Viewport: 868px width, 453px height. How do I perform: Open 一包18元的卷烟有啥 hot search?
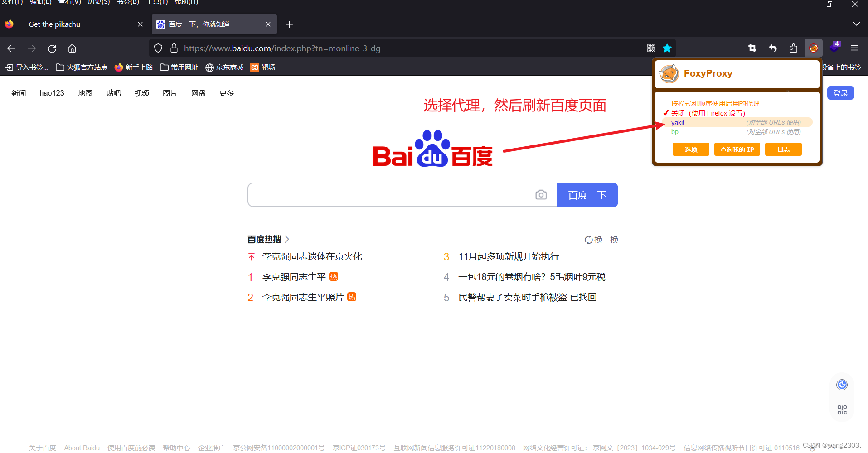point(532,277)
